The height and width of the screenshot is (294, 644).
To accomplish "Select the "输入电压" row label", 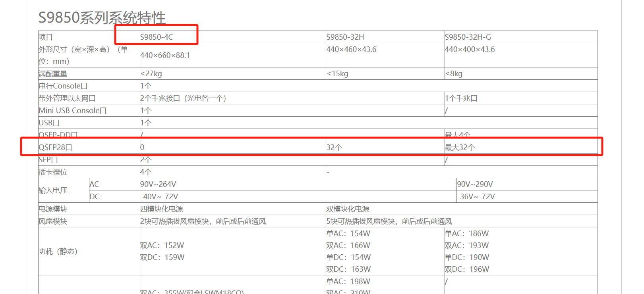I will click(53, 190).
